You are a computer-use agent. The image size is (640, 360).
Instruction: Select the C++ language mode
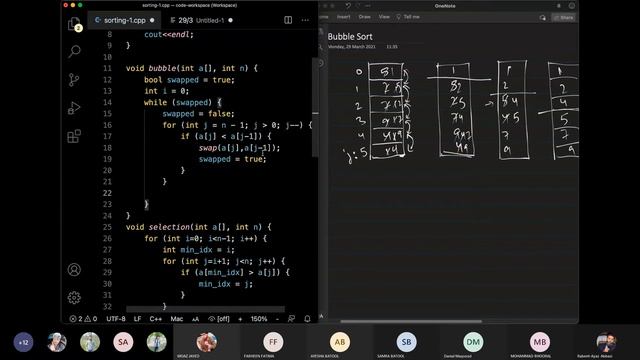156,319
